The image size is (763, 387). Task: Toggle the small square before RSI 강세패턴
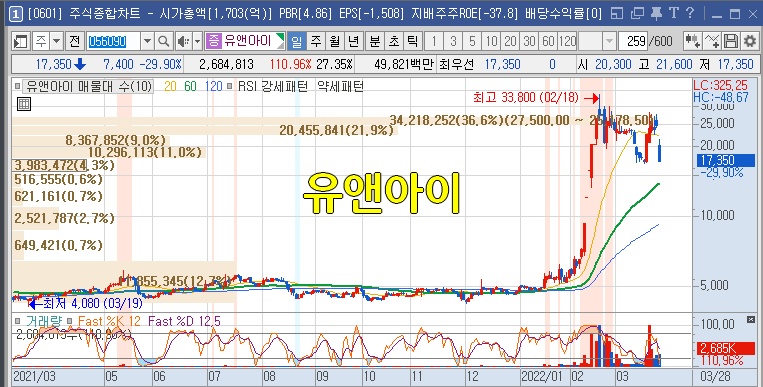230,87
